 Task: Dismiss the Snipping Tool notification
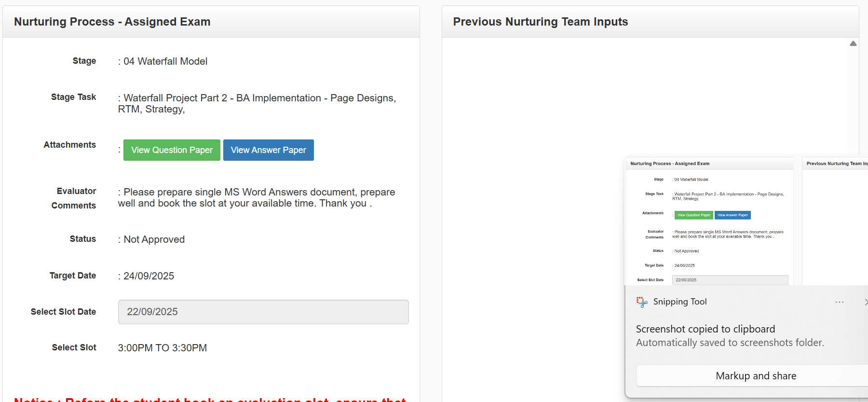point(865,302)
